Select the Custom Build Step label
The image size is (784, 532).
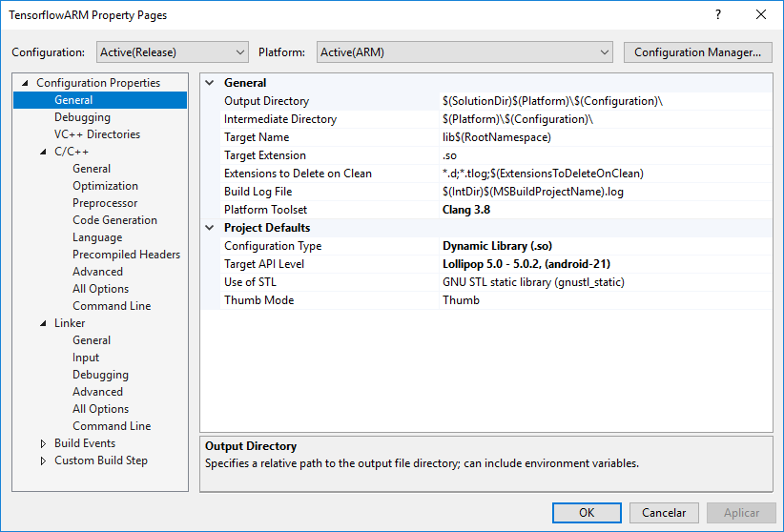(x=101, y=460)
